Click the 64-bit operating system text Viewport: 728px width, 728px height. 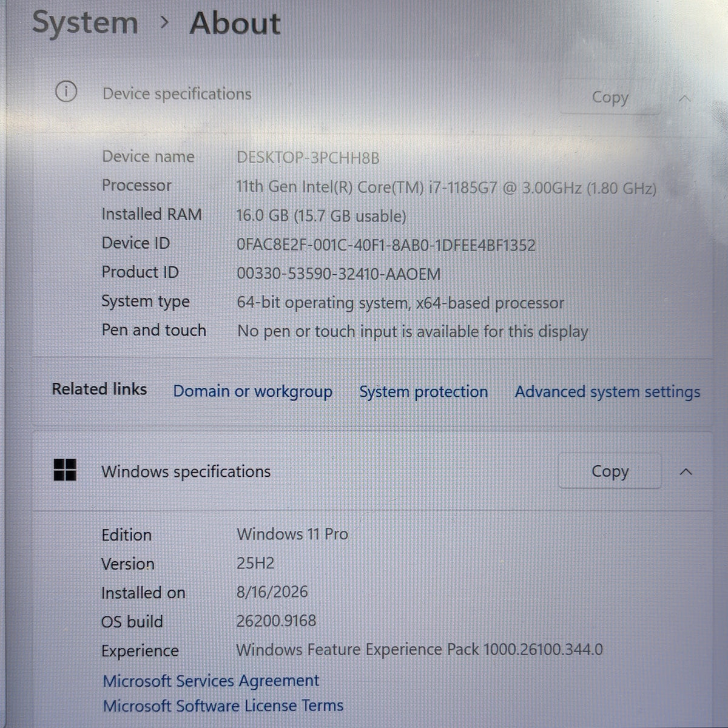[x=400, y=303]
